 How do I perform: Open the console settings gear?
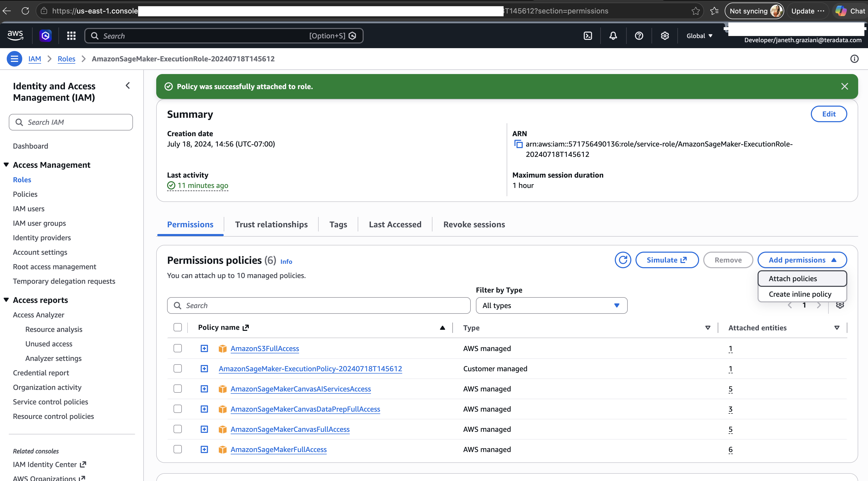click(664, 36)
